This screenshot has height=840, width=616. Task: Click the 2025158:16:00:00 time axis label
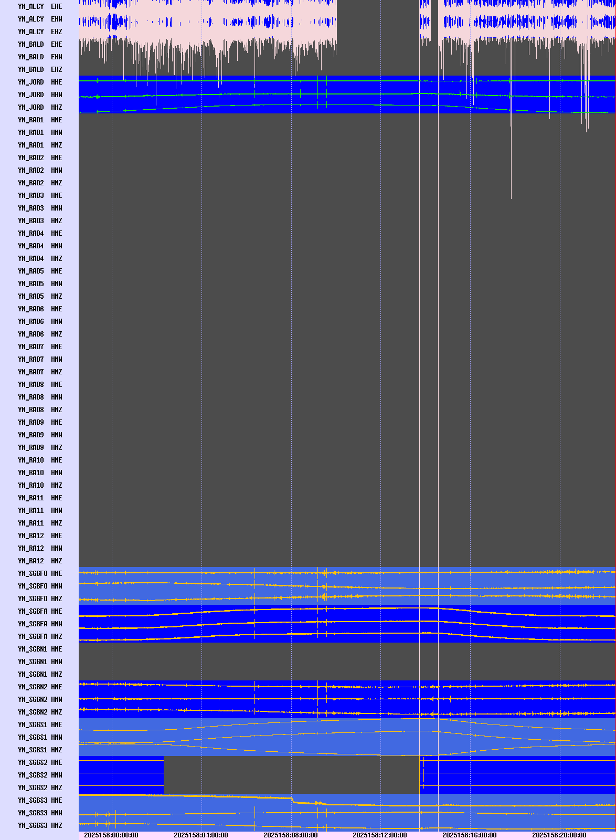click(470, 835)
